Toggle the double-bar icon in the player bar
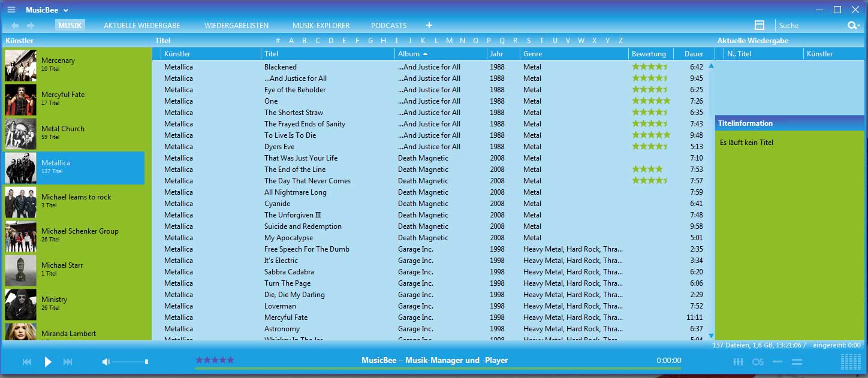This screenshot has height=378, width=868. point(797,362)
